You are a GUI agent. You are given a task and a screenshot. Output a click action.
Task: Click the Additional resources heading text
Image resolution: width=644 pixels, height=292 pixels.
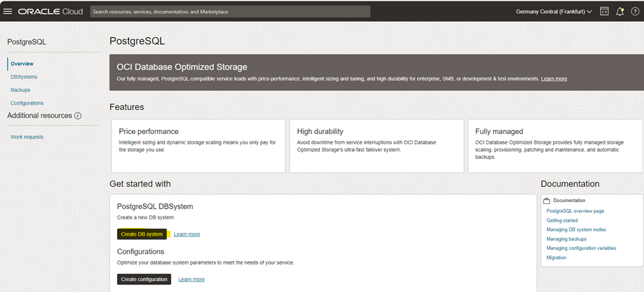pyautogui.click(x=39, y=115)
